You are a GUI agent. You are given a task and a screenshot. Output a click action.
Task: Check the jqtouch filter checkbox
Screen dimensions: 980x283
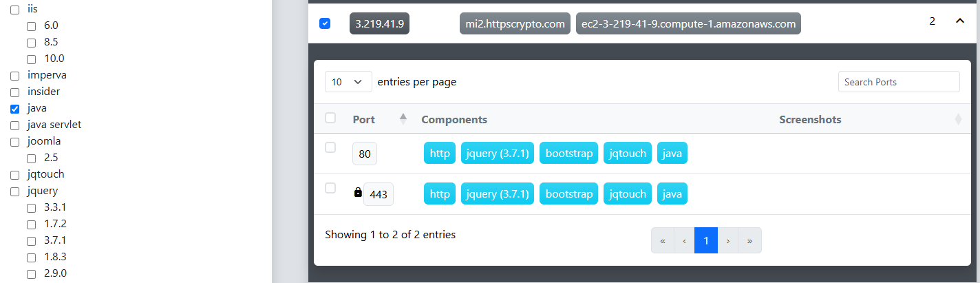(x=15, y=175)
